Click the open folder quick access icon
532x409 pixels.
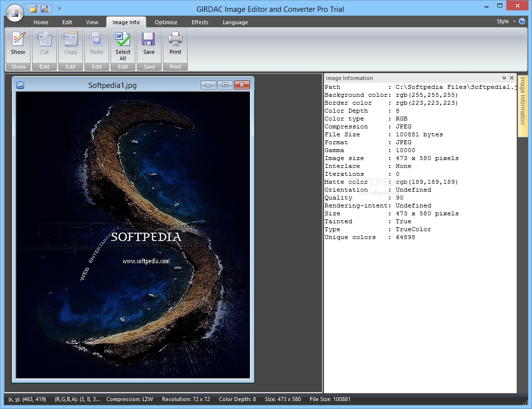(x=33, y=9)
